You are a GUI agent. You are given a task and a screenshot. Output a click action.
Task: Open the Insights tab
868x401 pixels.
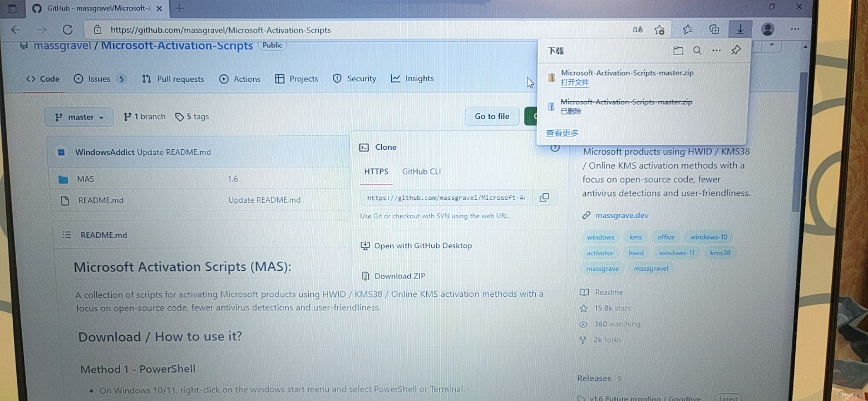(412, 78)
